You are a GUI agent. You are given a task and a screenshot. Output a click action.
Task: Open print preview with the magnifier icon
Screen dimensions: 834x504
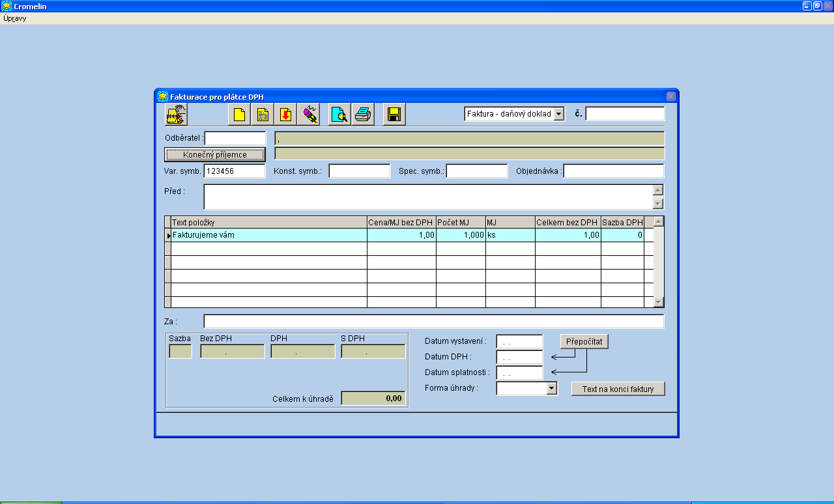pos(339,115)
